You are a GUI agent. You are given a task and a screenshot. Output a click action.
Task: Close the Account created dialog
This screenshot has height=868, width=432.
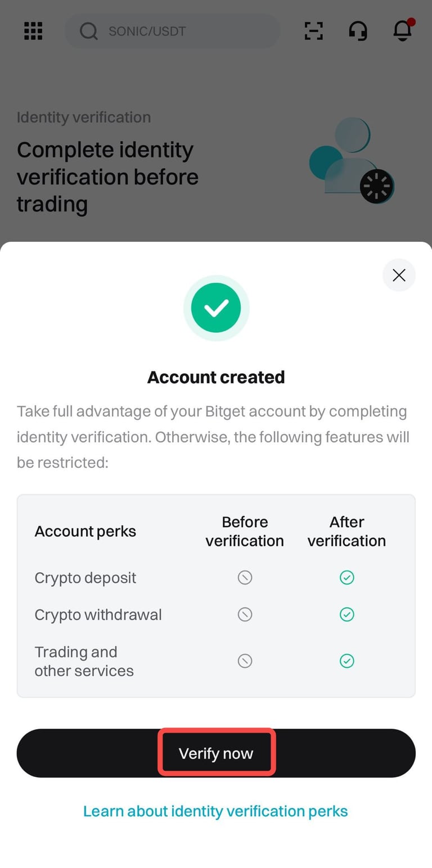tap(399, 275)
